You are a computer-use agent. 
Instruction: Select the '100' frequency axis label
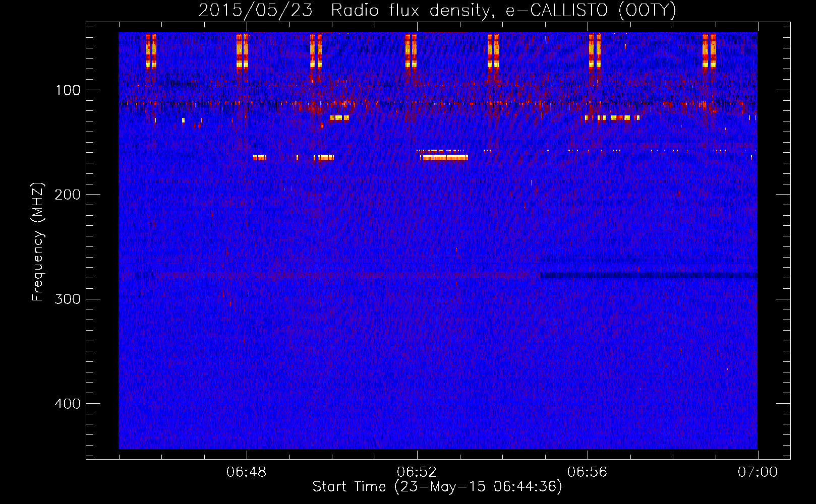68,90
